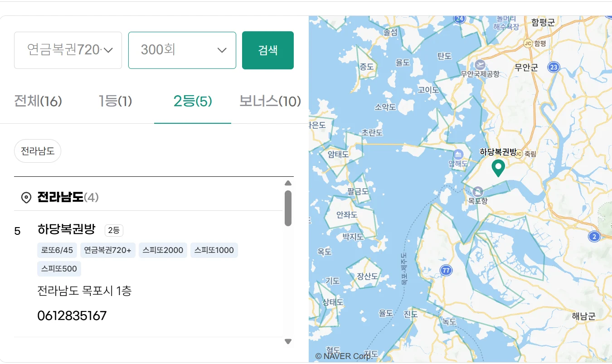Open the 연금복권720+ lottery type dropdown

point(68,50)
